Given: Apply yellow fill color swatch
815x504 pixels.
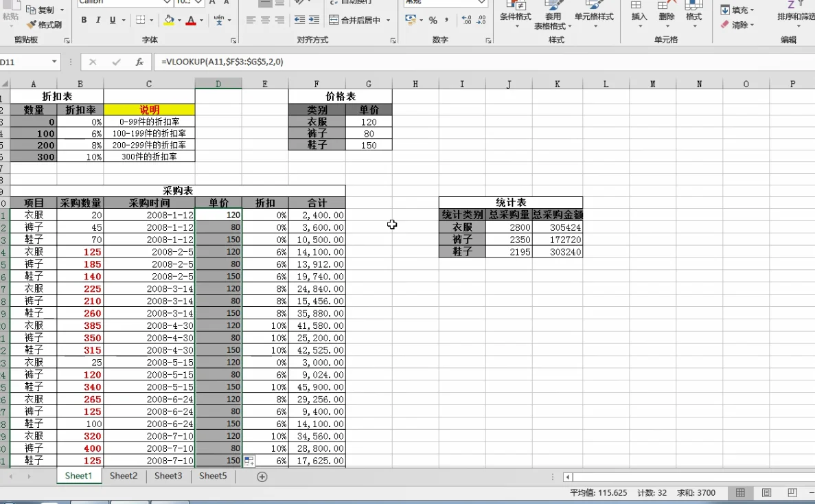Looking at the screenshot, I should 169,20.
